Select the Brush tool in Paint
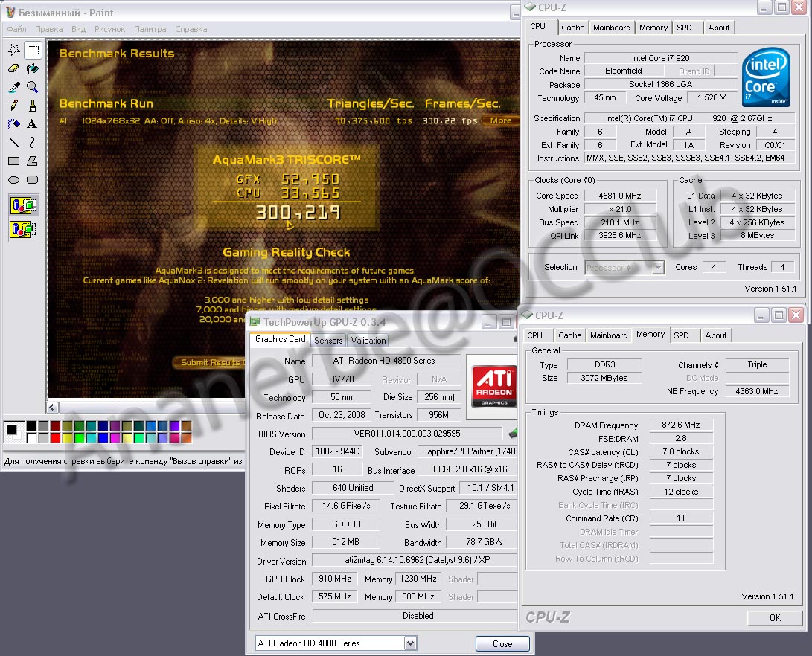 tap(33, 106)
